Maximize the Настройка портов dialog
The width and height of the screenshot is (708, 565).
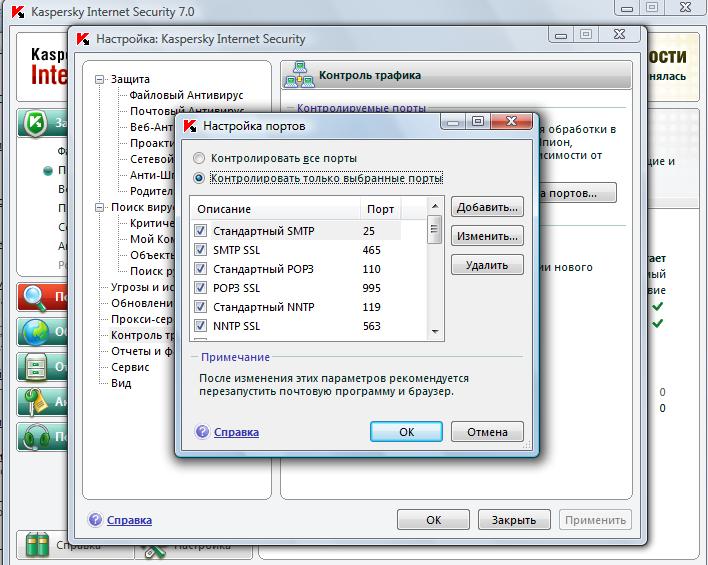point(478,121)
